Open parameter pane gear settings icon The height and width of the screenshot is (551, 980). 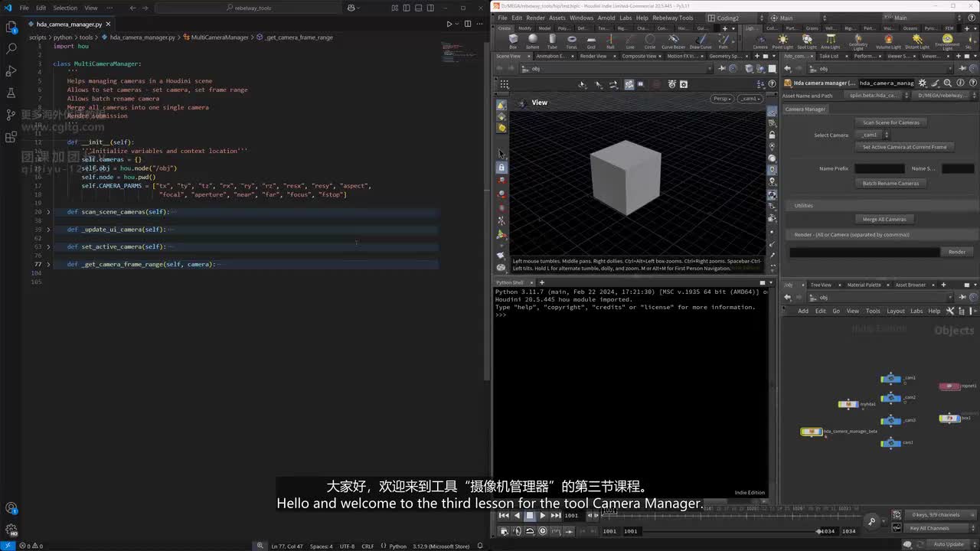(x=922, y=83)
